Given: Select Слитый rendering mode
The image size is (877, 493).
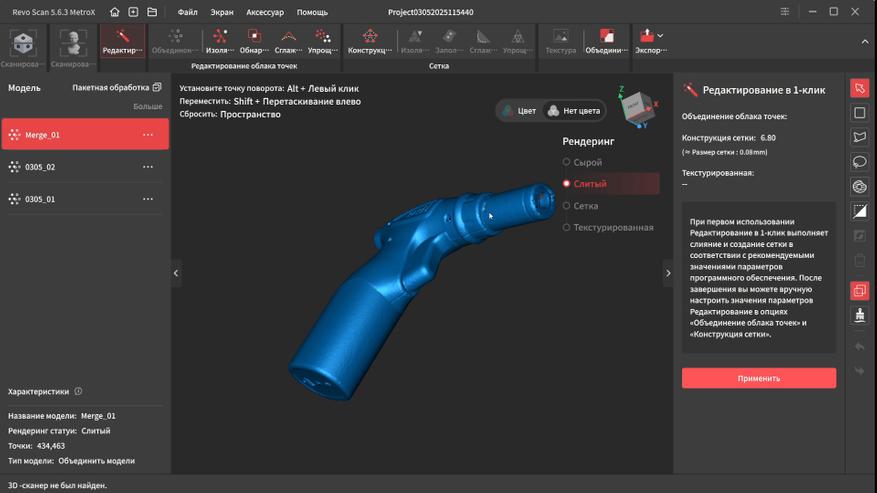Looking at the screenshot, I should (x=610, y=184).
